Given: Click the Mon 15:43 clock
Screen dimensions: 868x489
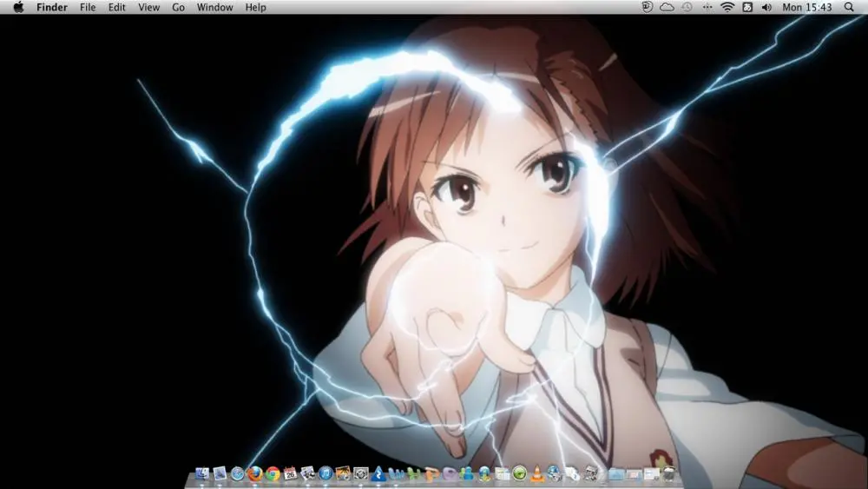Looking at the screenshot, I should pyautogui.click(x=807, y=7).
